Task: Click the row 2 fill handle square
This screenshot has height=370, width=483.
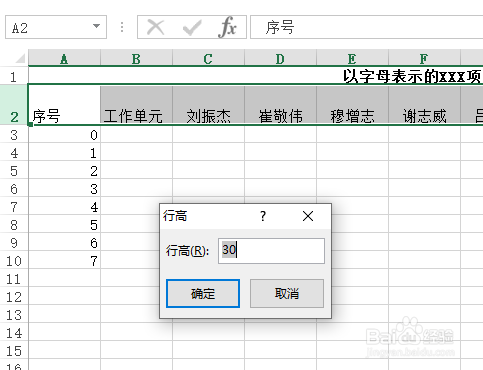Action: (x=30, y=125)
